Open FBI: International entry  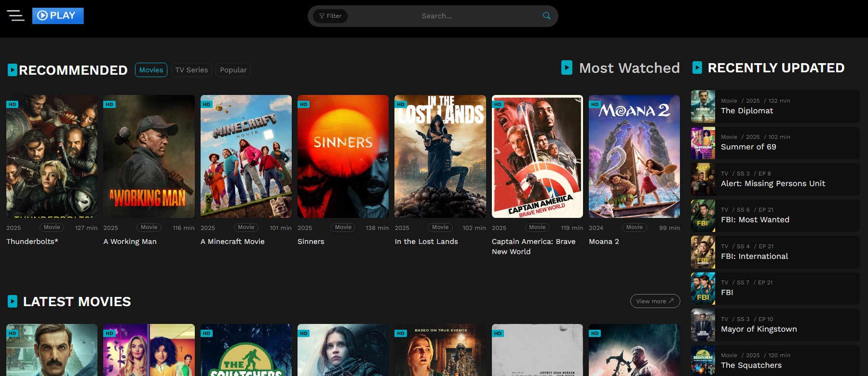tap(775, 252)
